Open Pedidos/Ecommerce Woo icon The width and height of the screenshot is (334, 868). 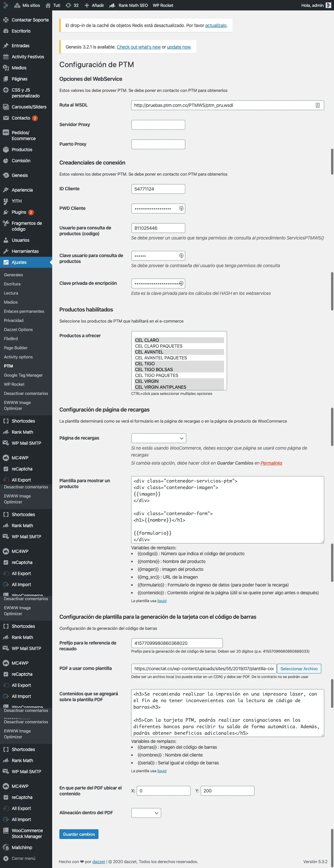point(6,133)
